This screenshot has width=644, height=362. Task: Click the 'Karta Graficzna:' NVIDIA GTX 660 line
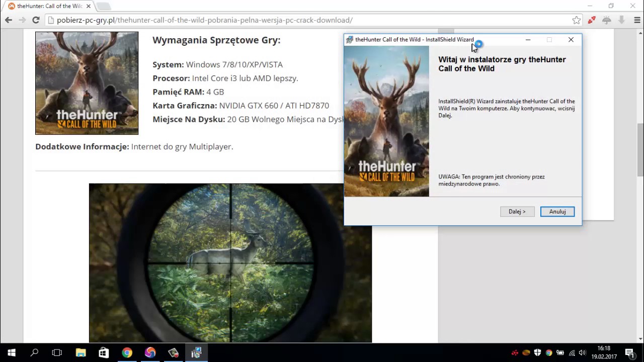pyautogui.click(x=240, y=106)
